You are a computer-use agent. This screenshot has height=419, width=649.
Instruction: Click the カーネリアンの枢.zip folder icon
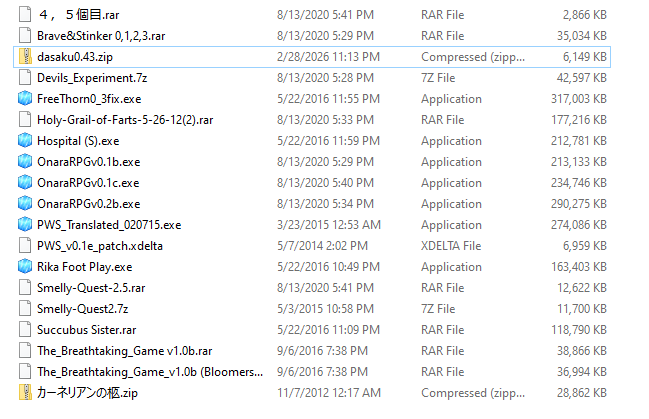25,393
